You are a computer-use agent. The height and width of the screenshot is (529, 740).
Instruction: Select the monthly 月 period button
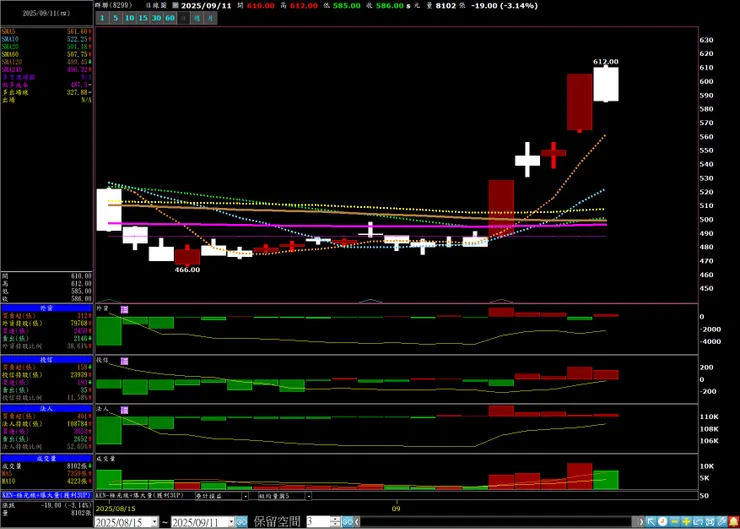(210, 18)
